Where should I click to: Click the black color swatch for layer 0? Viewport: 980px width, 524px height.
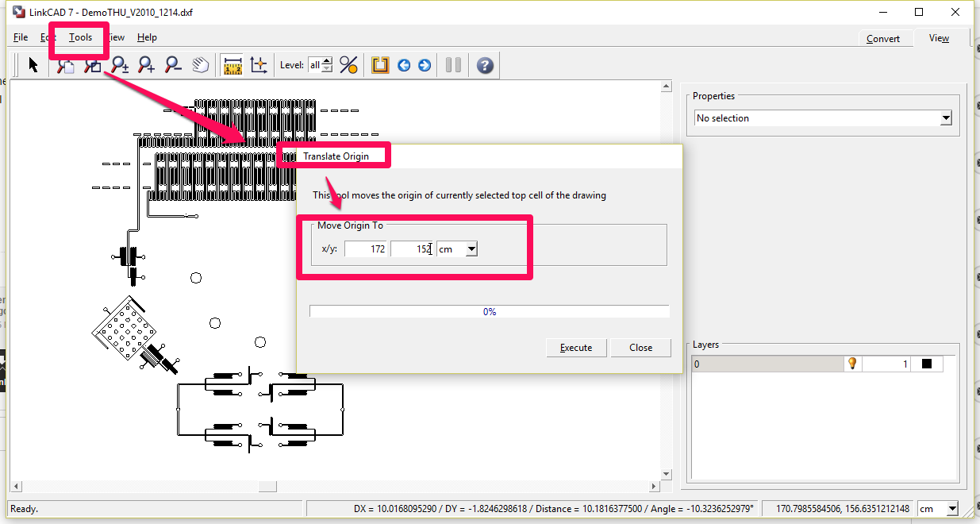pos(926,364)
